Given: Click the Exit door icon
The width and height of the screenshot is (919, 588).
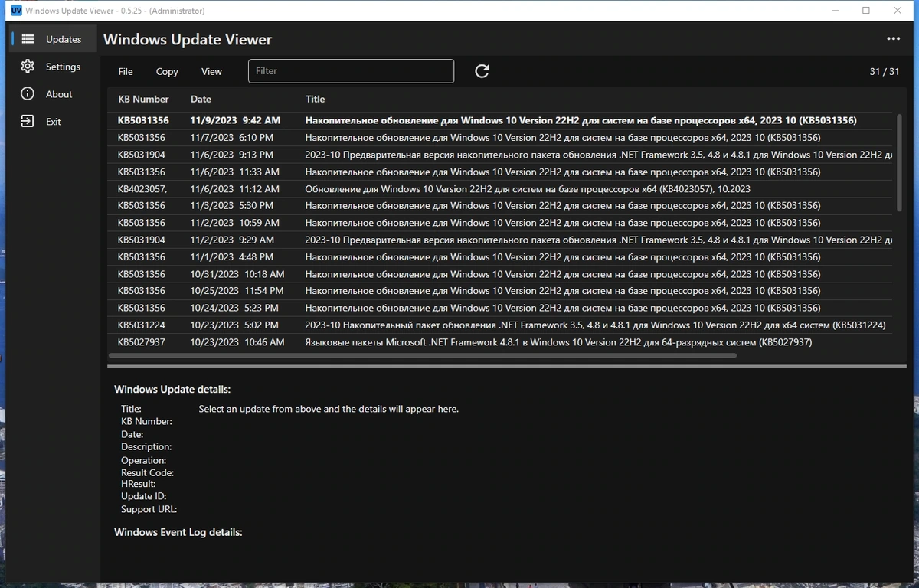Looking at the screenshot, I should point(28,122).
